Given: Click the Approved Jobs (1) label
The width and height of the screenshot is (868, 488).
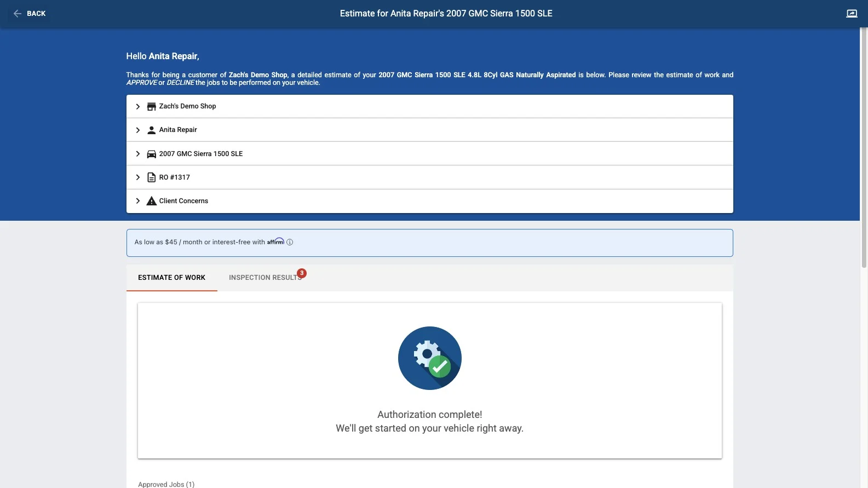Looking at the screenshot, I should tap(166, 484).
